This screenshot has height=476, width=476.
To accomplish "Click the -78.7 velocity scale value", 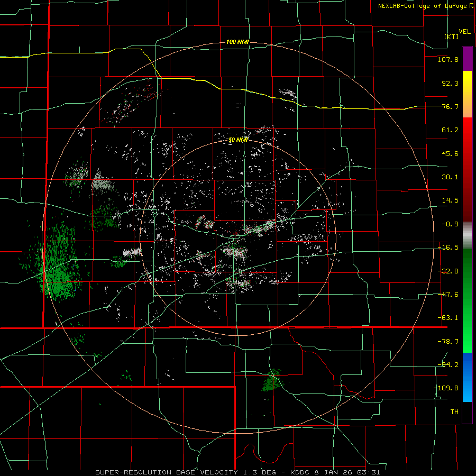I will click(x=448, y=342).
